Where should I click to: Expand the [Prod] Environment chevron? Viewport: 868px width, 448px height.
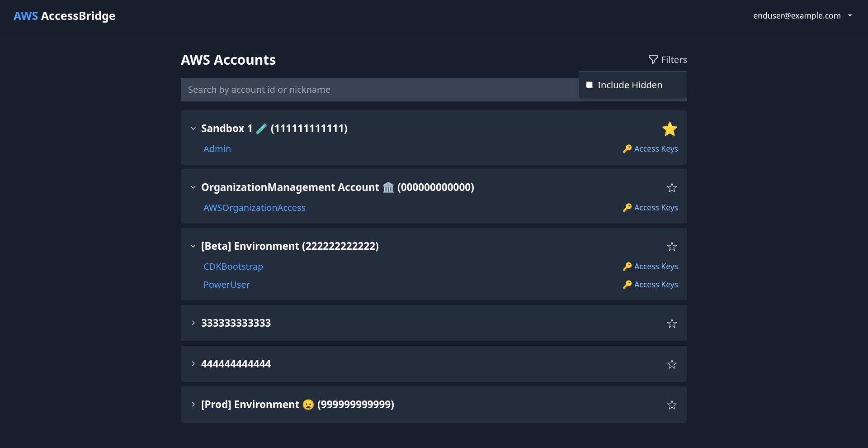(x=193, y=405)
